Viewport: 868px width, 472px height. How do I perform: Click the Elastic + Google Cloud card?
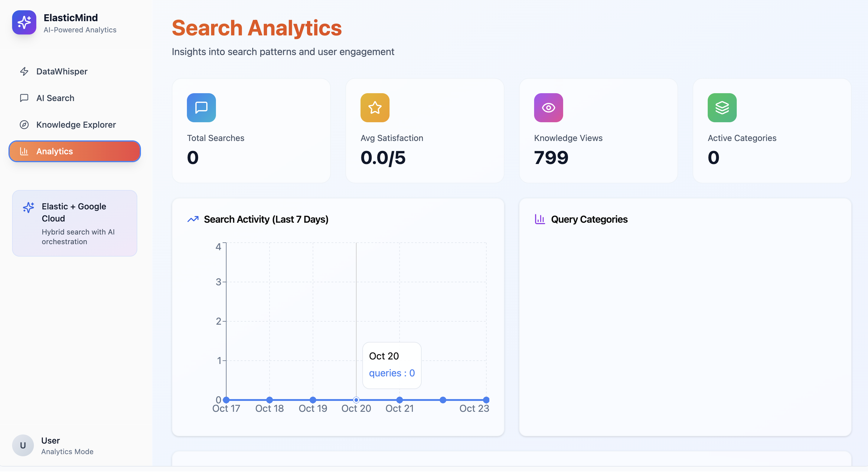click(x=74, y=223)
